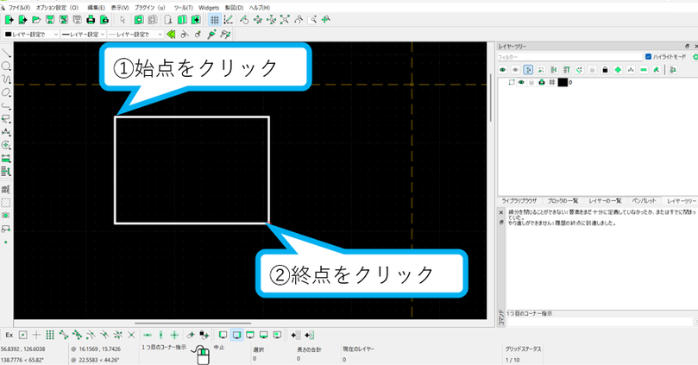Toggle draft mode icon next to grid
This screenshot has width=698, height=365.
pyautogui.click(x=228, y=20)
